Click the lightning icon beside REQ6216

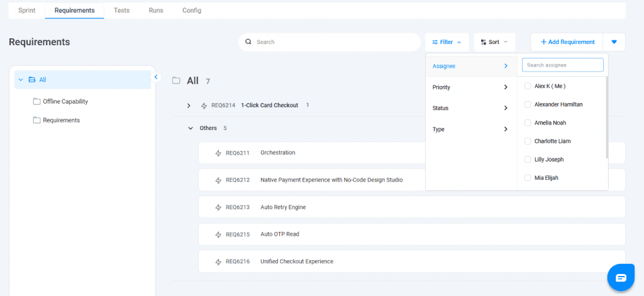click(218, 261)
